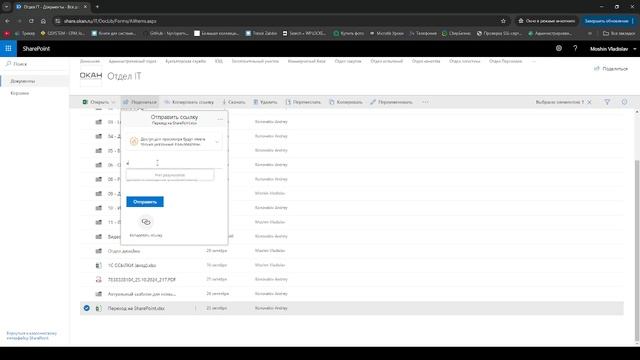Clear the selection with the X icon
The height and width of the screenshot is (360, 640).
[589, 102]
